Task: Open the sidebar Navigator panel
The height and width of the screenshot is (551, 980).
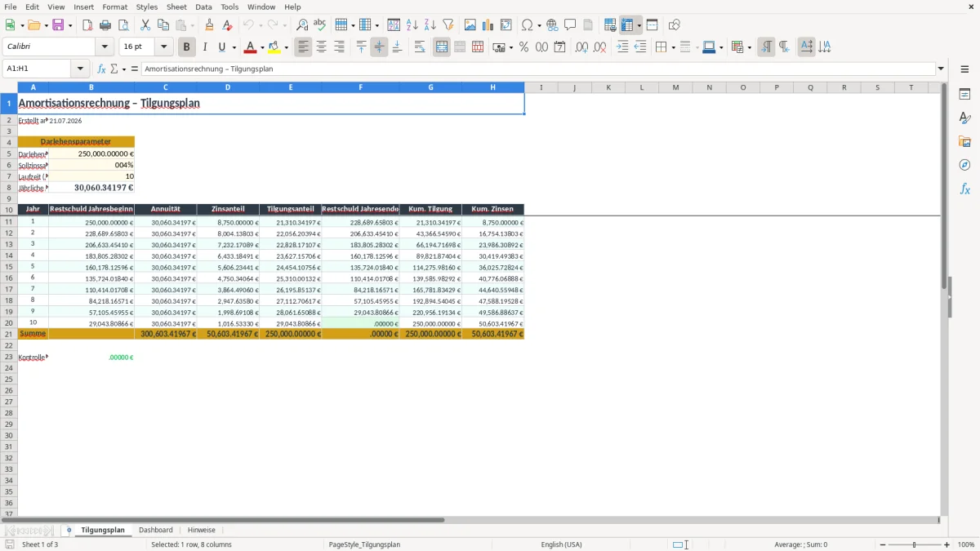Action: 964,165
